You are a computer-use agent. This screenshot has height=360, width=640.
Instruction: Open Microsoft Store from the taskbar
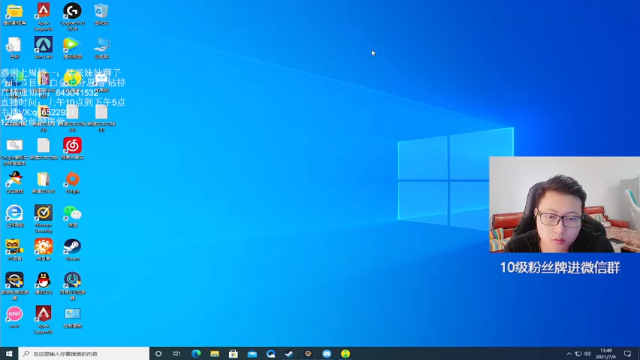[x=233, y=353]
